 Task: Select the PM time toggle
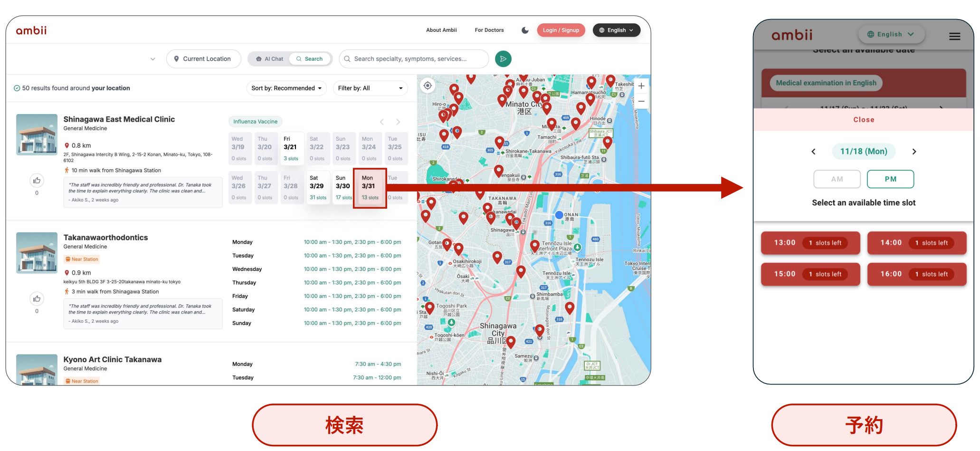pyautogui.click(x=890, y=179)
